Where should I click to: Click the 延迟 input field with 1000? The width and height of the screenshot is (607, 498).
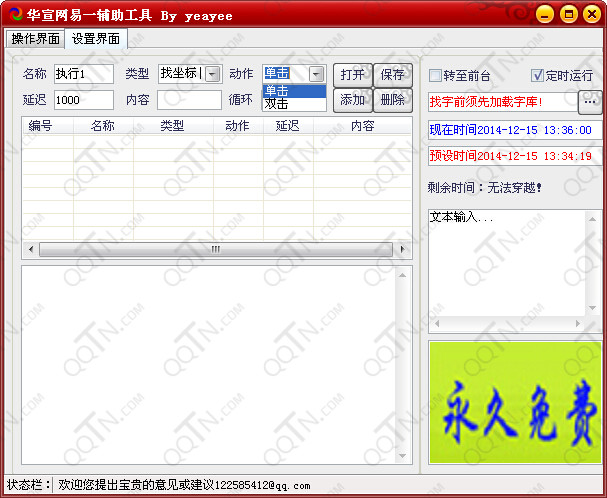tap(84, 100)
